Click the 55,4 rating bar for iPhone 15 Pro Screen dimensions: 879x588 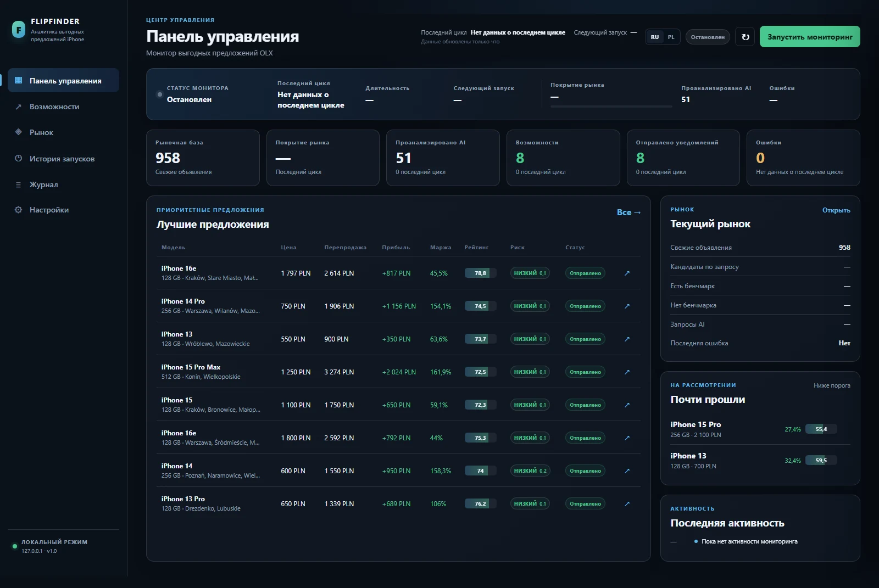821,429
